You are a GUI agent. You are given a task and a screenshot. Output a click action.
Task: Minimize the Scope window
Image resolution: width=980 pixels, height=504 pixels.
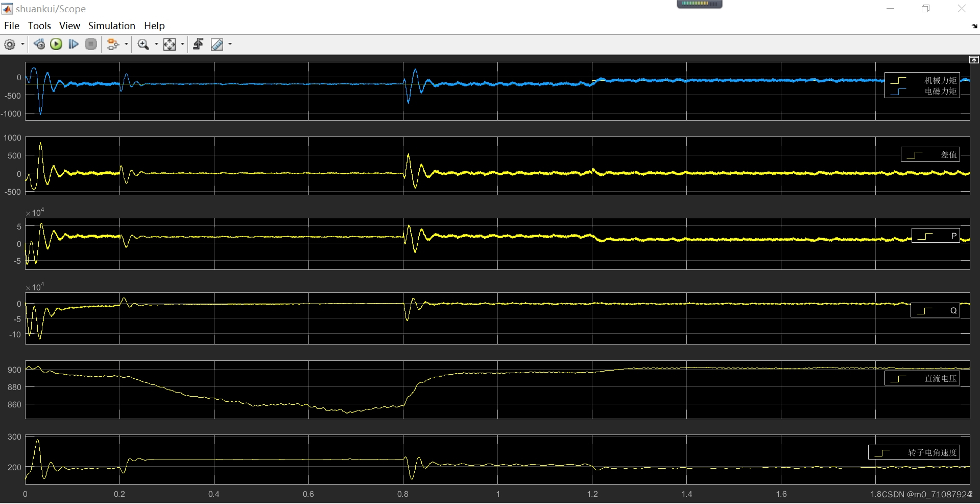(890, 8)
